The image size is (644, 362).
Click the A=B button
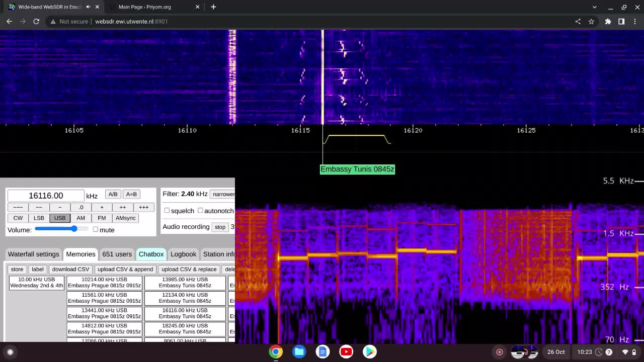coord(131,194)
